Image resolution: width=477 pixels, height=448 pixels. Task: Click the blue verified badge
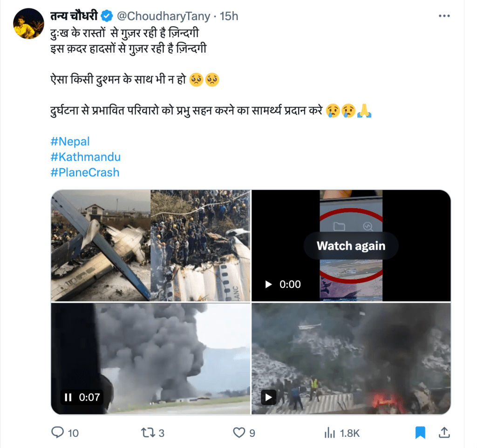pos(107,16)
